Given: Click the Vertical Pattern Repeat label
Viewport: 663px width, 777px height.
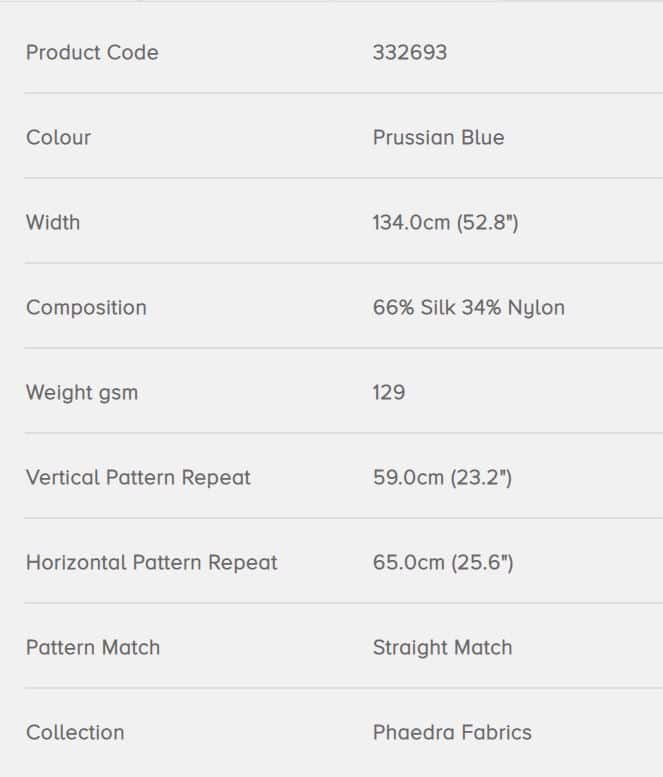Looking at the screenshot, I should pos(138,478).
